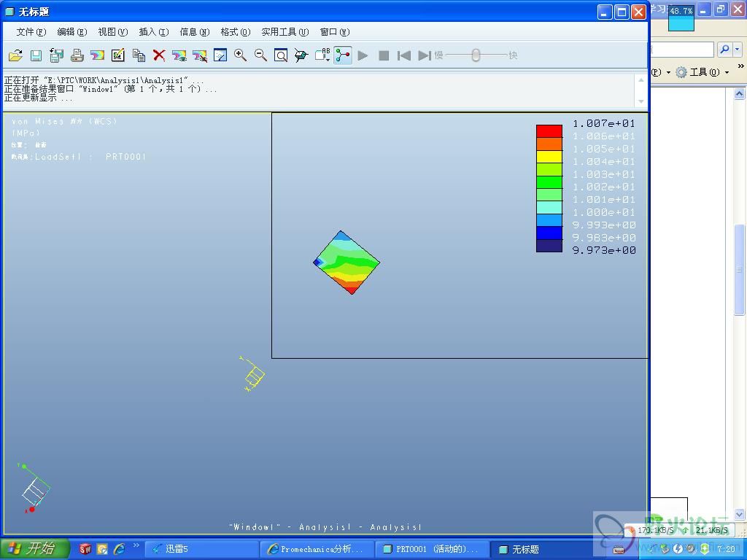Click the zoom out magnifier icon
This screenshot has width=747, height=560.
(260, 55)
